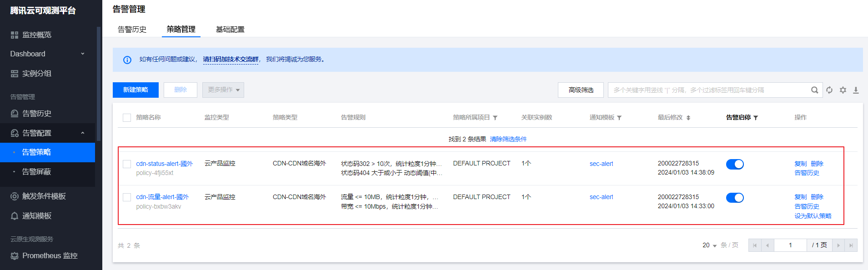Screen dimensions: 868x270
Task: Open column settings gear icon
Action: 843,90
